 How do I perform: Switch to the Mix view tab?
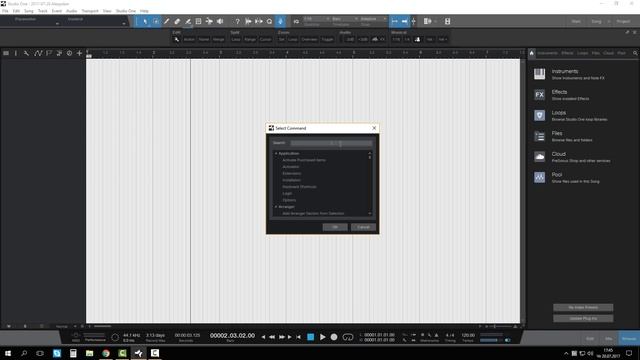609,339
